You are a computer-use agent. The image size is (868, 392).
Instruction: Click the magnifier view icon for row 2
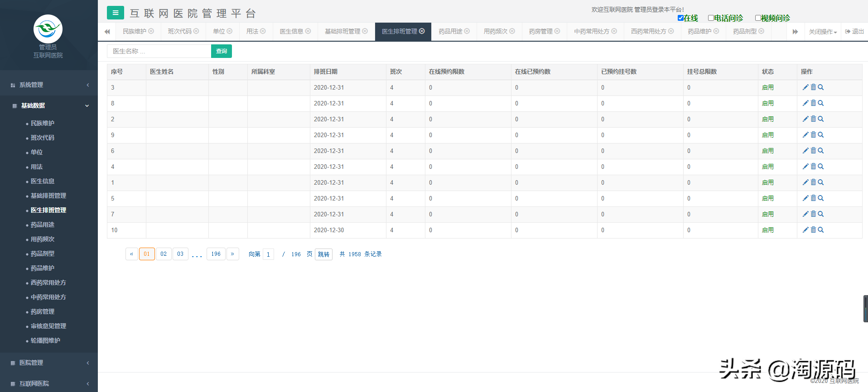pos(821,119)
